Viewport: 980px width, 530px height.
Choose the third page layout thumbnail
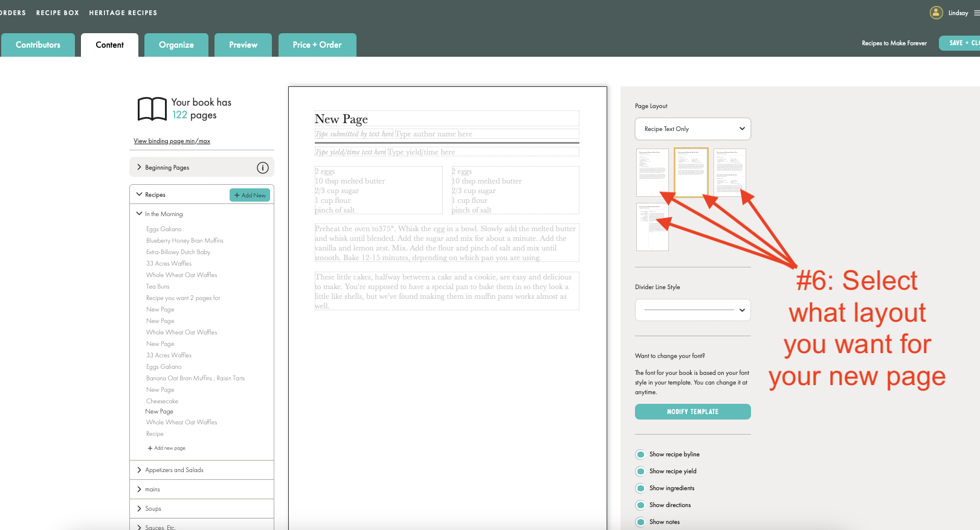click(x=729, y=173)
